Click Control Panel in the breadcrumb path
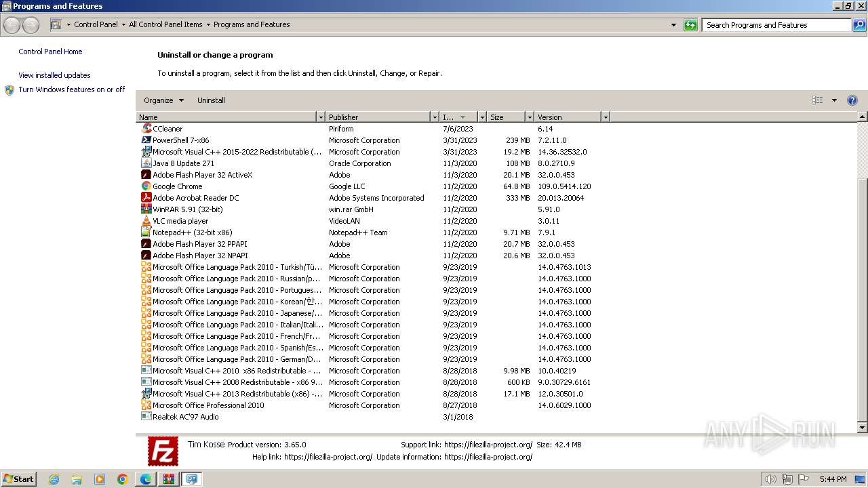Viewport: 868px width, 488px height. (x=96, y=24)
